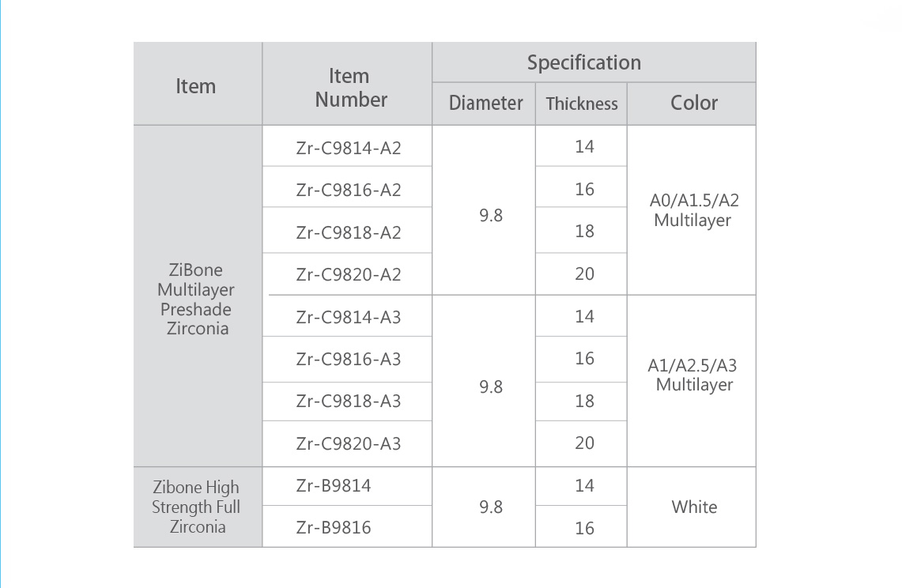This screenshot has height=588, width=902.
Task: Click item number Zr-C9814-A2
Action: pyautogui.click(x=349, y=148)
